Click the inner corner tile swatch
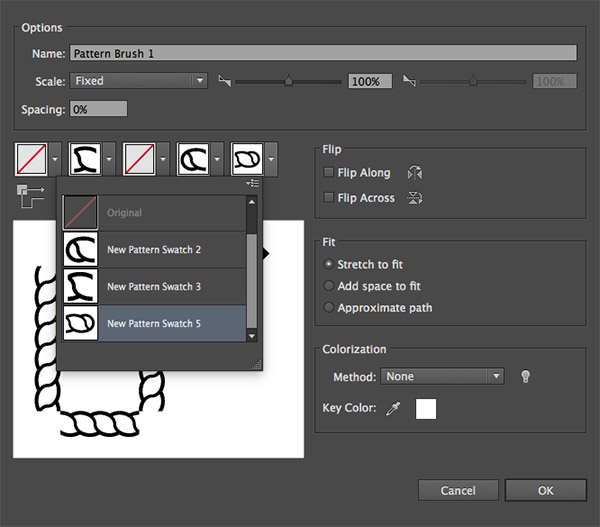Image resolution: width=600 pixels, height=527 pixels. (x=140, y=158)
